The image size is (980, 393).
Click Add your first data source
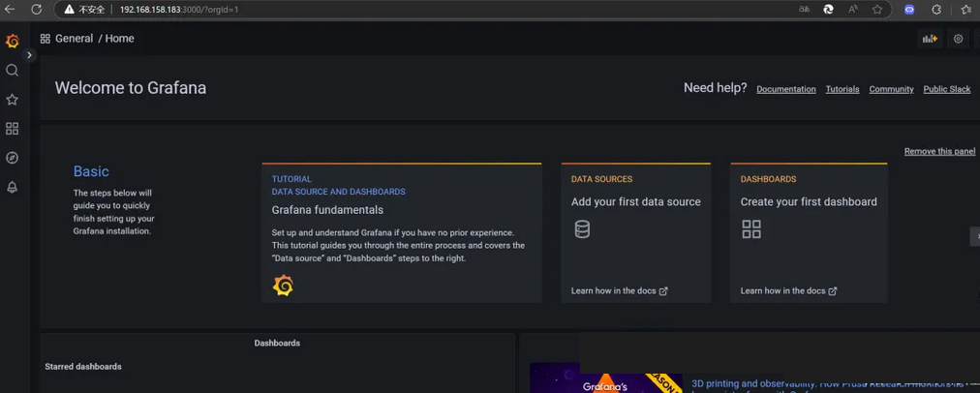click(x=635, y=201)
